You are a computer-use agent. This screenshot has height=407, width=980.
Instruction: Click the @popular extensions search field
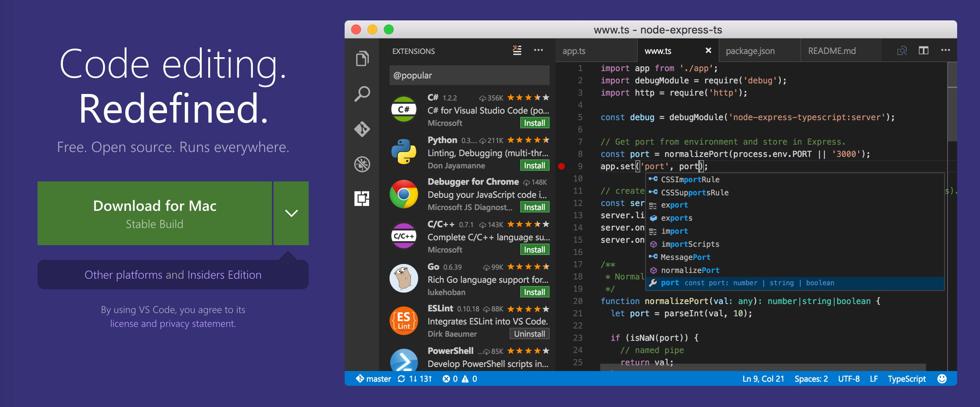[x=469, y=75]
